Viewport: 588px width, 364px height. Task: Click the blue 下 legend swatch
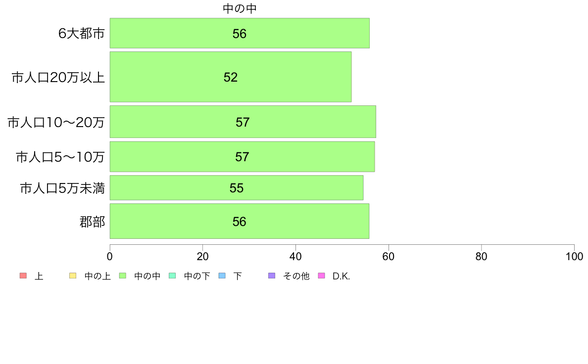(222, 275)
